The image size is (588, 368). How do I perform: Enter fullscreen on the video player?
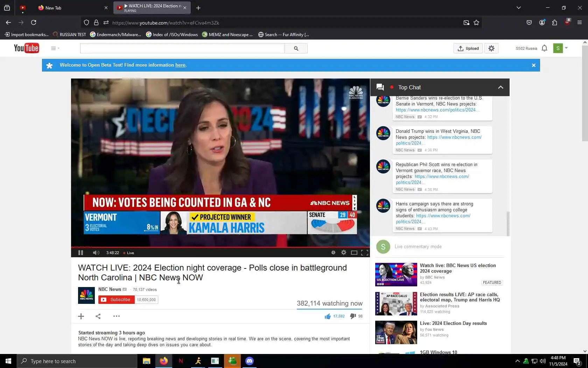[365, 253]
